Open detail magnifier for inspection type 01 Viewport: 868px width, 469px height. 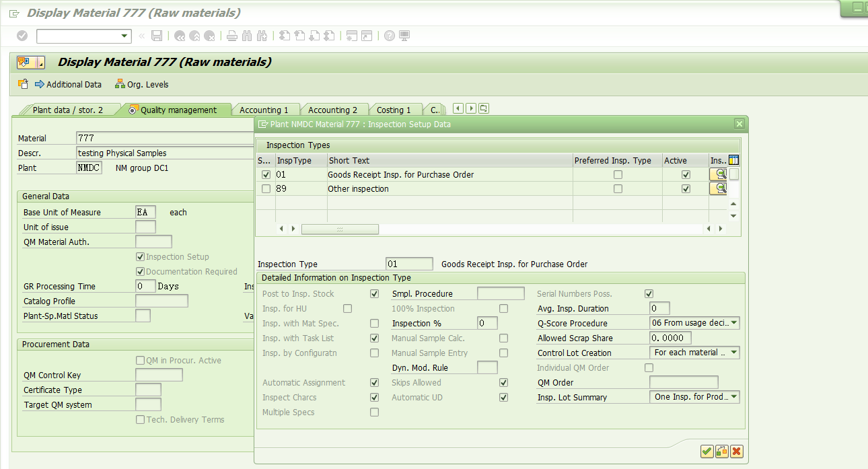point(717,174)
